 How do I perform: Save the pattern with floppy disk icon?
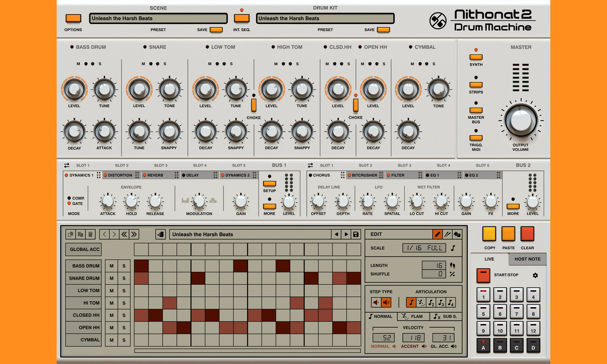pos(356,234)
